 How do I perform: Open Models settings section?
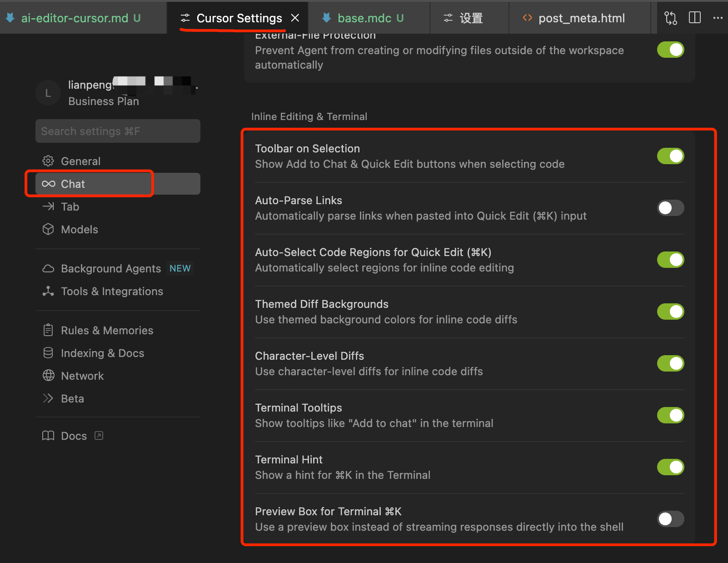(118, 229)
